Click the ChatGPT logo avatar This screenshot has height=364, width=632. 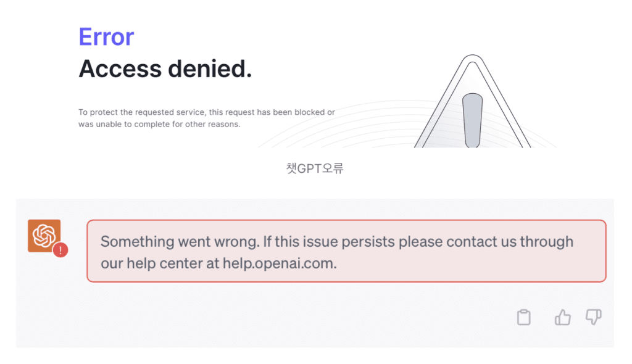tap(44, 235)
